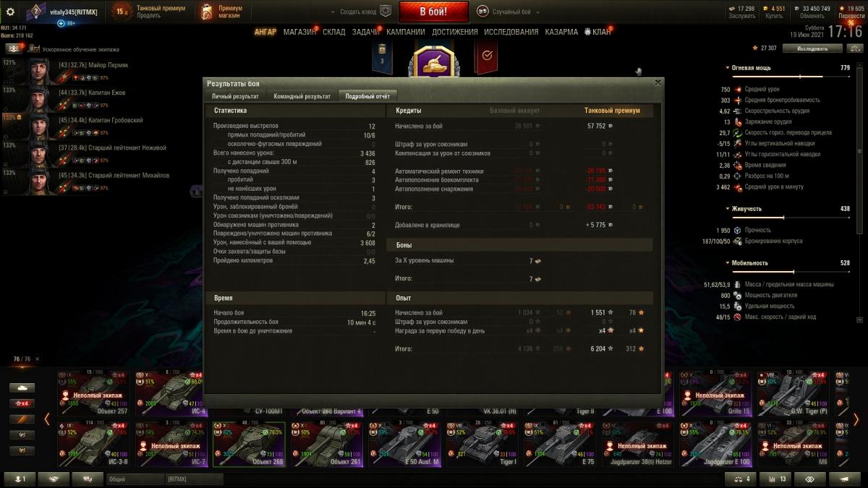Select the ИС-4 tank
The width and height of the screenshot is (868, 488).
point(172,394)
